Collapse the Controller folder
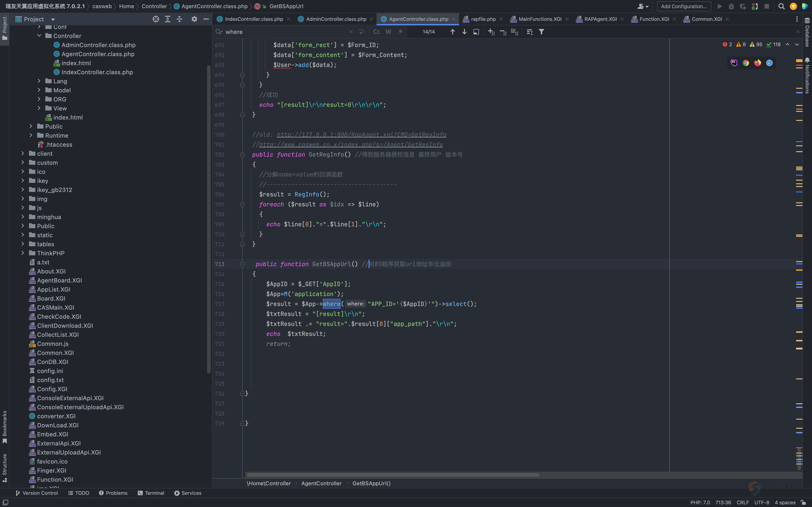Image resolution: width=812 pixels, height=507 pixels. click(39, 36)
